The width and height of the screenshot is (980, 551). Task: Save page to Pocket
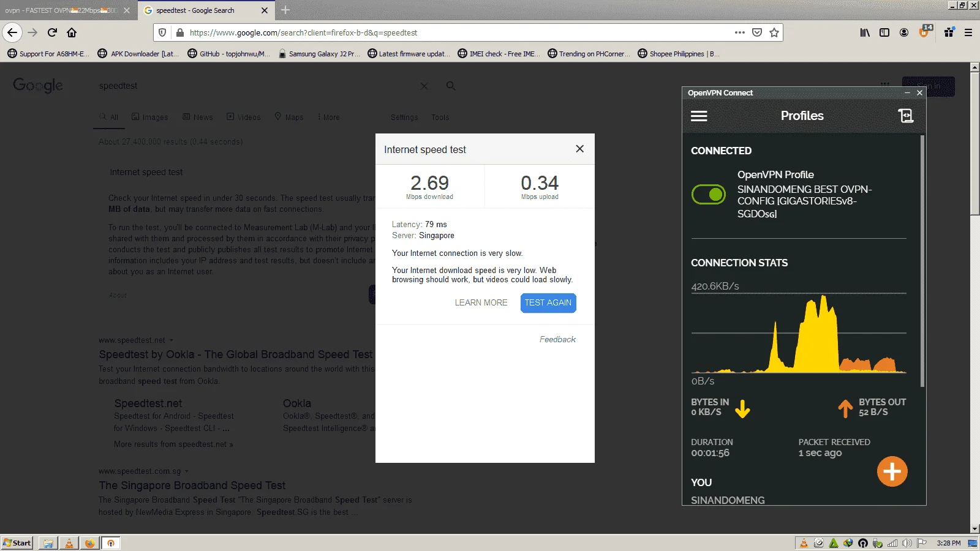point(757,32)
